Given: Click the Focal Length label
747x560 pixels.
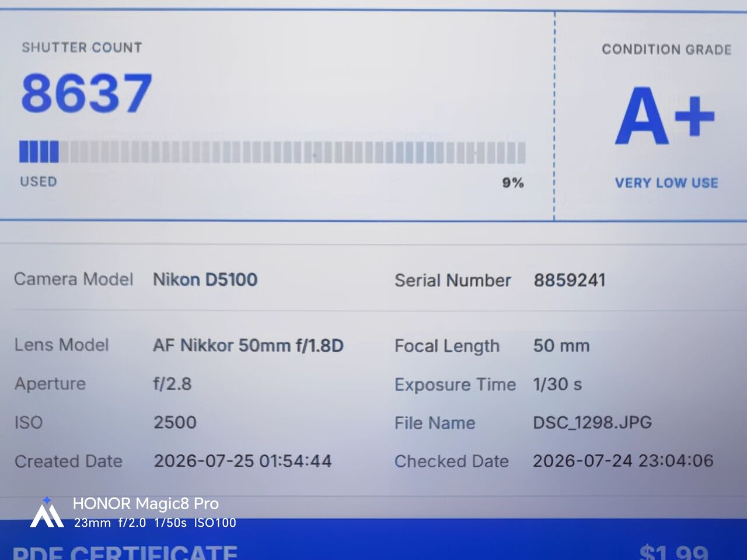Looking at the screenshot, I should coord(447,346).
